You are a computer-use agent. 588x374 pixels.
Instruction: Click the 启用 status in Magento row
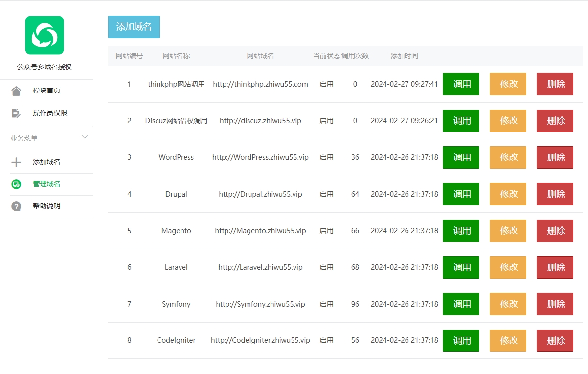[x=326, y=231]
